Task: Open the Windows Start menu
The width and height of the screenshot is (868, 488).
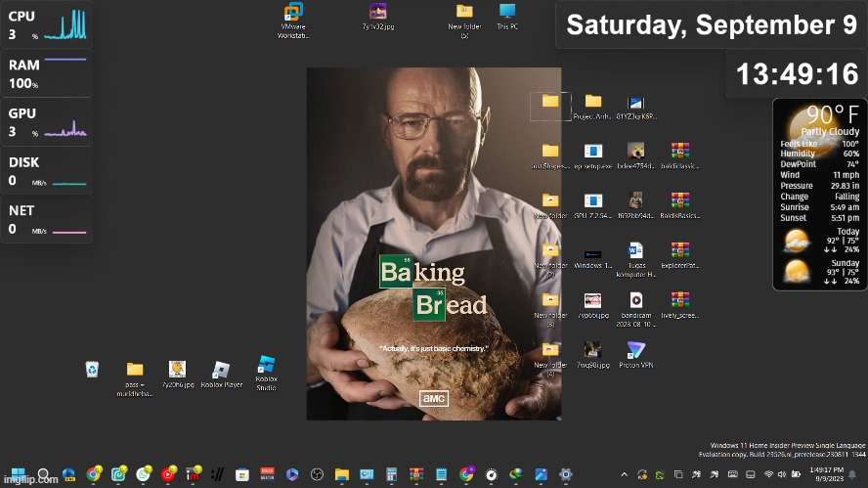Action: [19, 474]
